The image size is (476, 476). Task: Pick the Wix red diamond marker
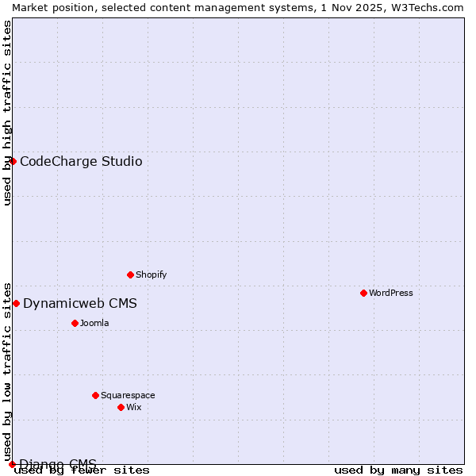(121, 407)
